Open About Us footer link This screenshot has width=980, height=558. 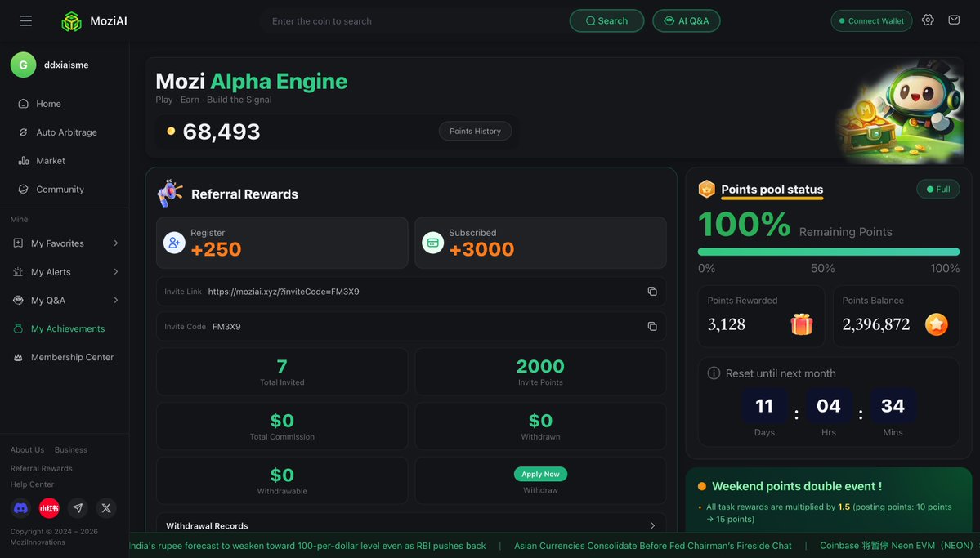(27, 450)
